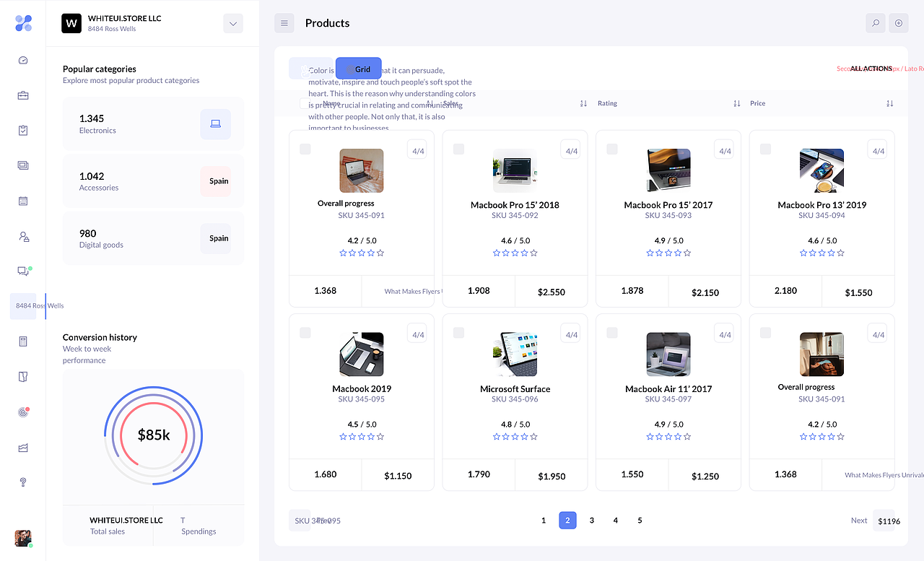The width and height of the screenshot is (924, 561).
Task: Click the $2.550 price on Macbook Pro 15' 2018
Action: coord(552,292)
